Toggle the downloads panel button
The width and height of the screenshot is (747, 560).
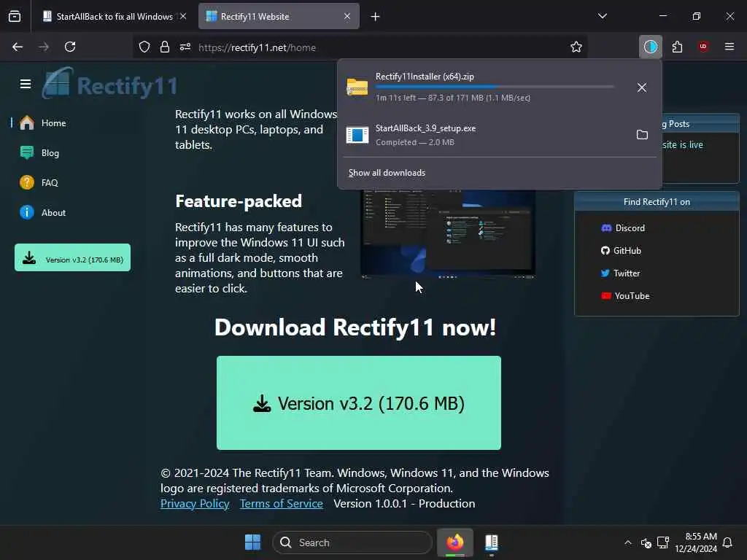pyautogui.click(x=650, y=47)
